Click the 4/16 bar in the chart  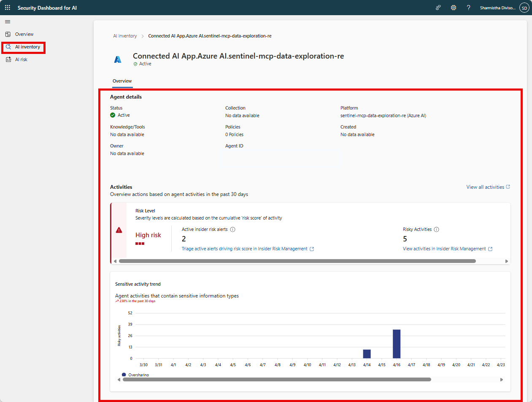click(397, 344)
